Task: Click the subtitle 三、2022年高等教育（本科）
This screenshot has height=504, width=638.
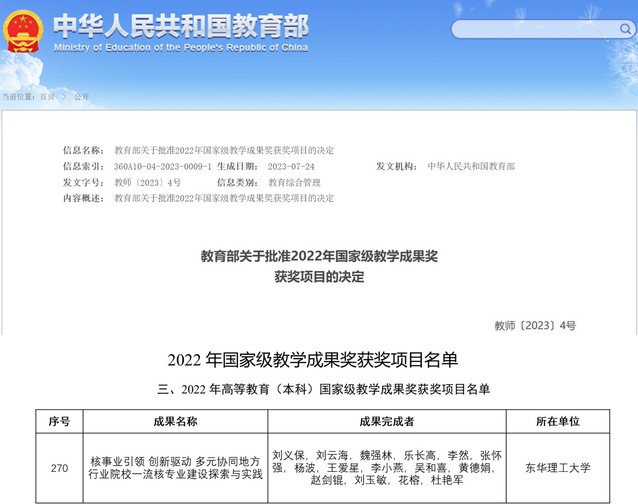Action: 323,389
